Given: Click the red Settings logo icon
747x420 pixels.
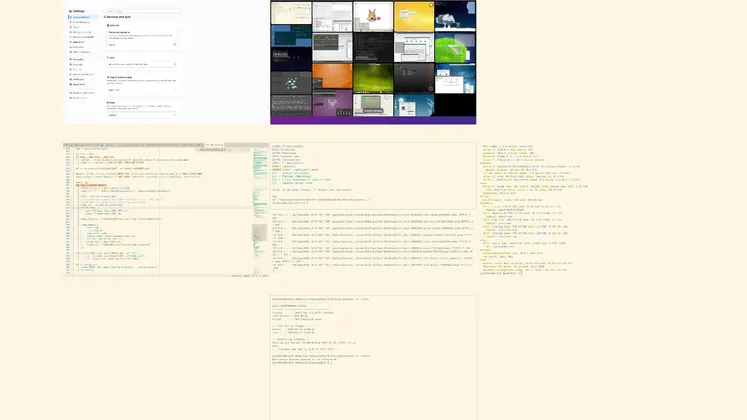Looking at the screenshot, I should 71,11.
